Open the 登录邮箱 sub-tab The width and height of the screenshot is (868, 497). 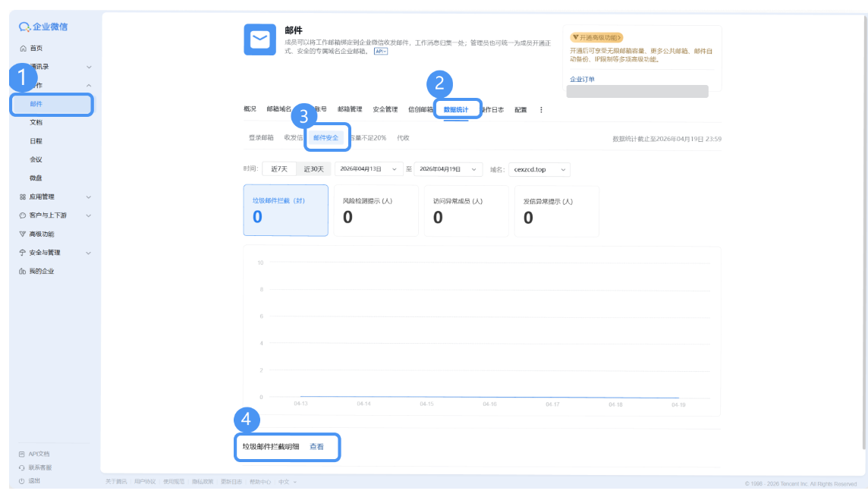tap(261, 138)
